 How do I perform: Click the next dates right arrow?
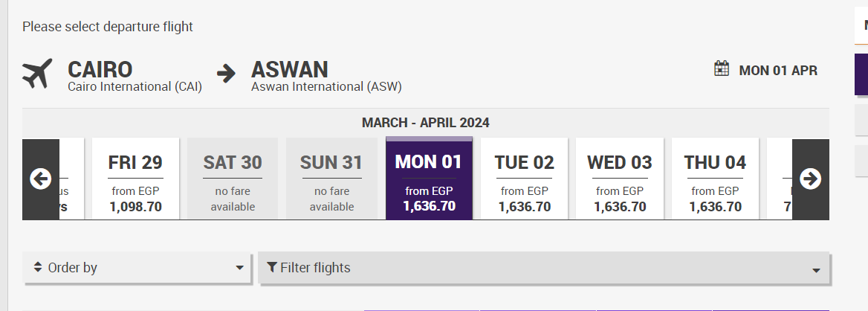(x=810, y=179)
